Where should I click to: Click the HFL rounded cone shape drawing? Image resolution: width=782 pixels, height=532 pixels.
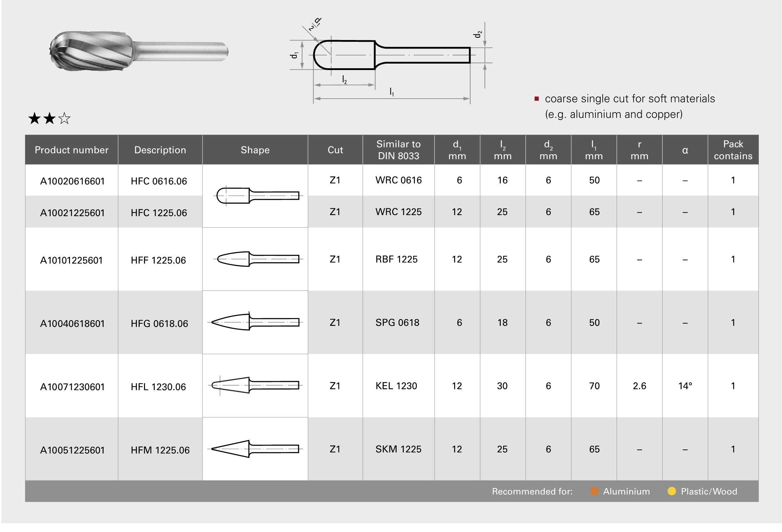click(x=255, y=386)
